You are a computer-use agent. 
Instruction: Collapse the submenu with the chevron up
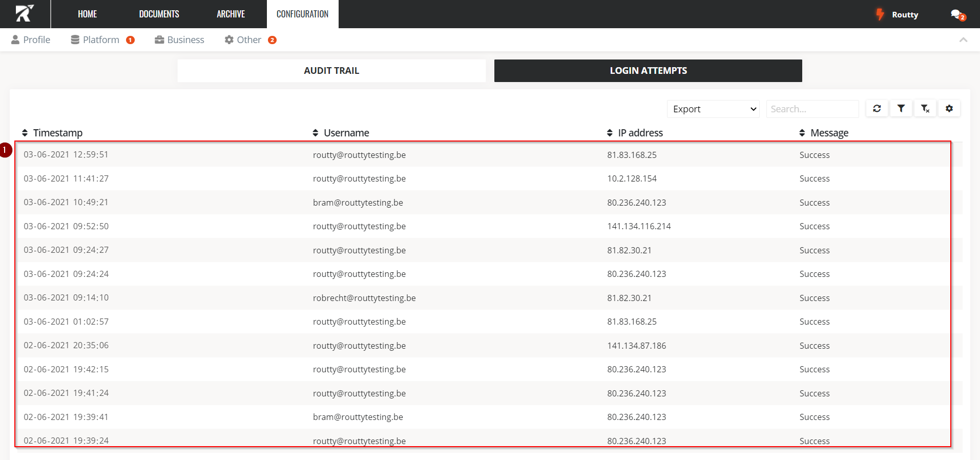pos(963,40)
